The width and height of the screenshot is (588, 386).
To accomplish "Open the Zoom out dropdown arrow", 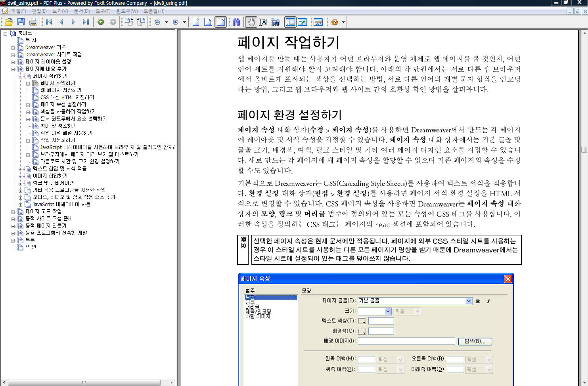I will (166, 22).
